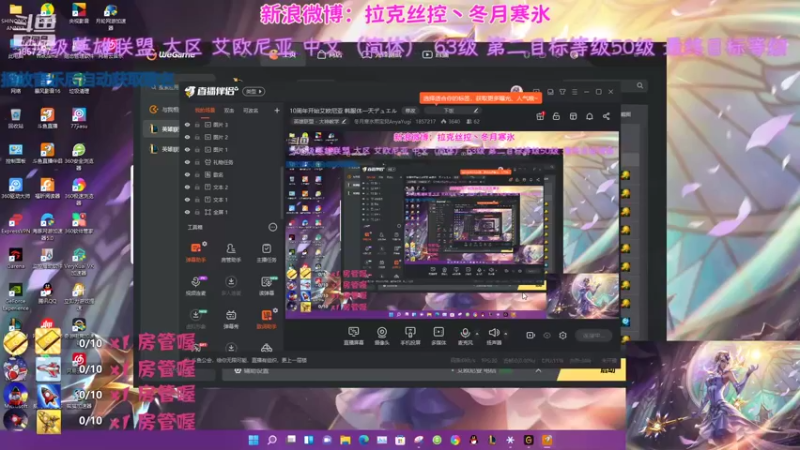Open streaming settings gear icon
800x450 pixels.
click(x=563, y=335)
